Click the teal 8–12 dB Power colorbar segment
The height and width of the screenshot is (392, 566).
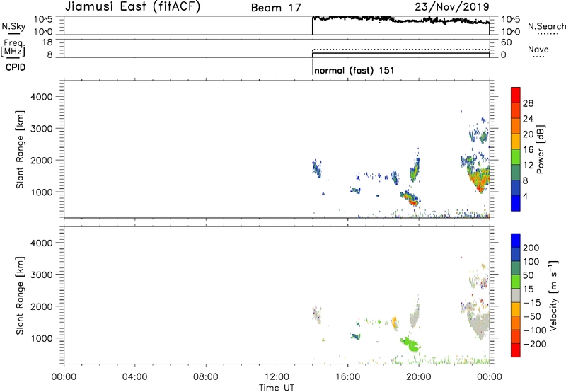tap(516, 172)
